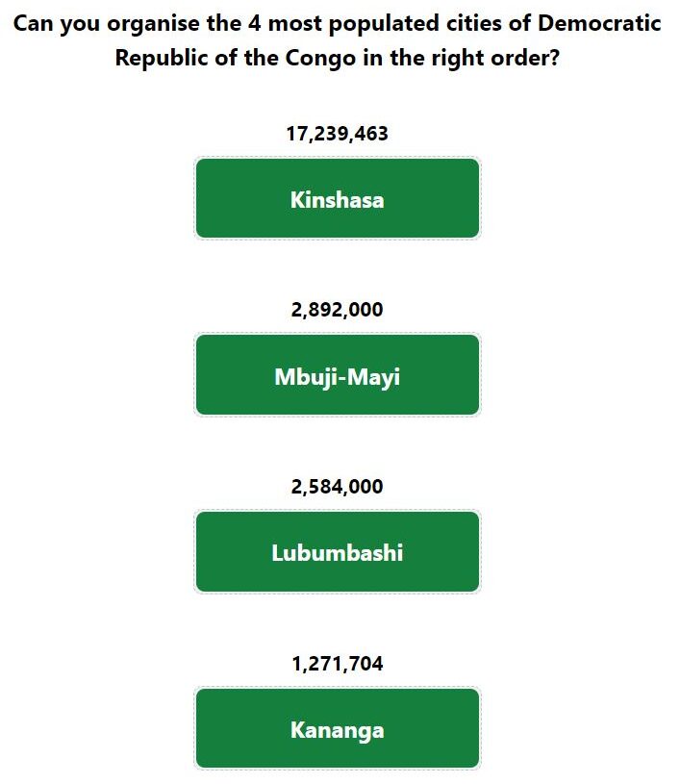Click the Kananga city card
680x784 pixels.
point(338,728)
